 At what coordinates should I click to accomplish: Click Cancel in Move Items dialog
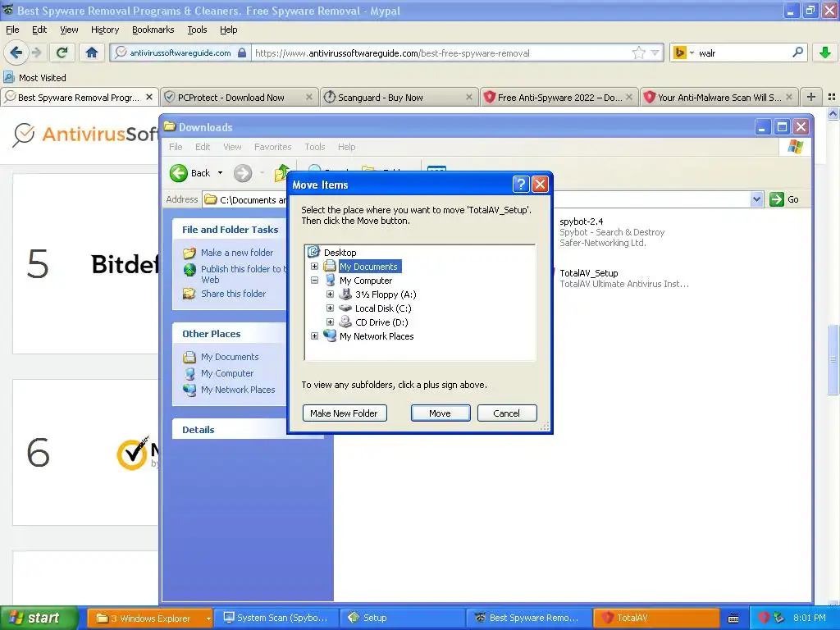507,413
